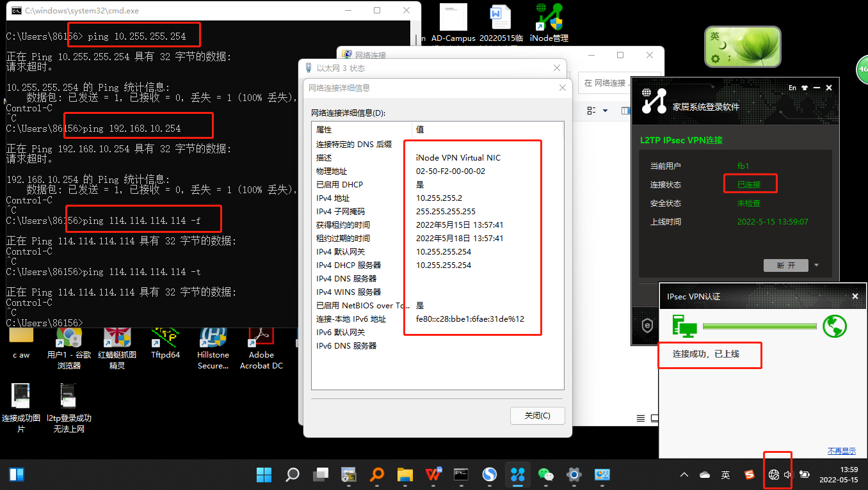Click the search box in 网络连接 window

click(605, 83)
